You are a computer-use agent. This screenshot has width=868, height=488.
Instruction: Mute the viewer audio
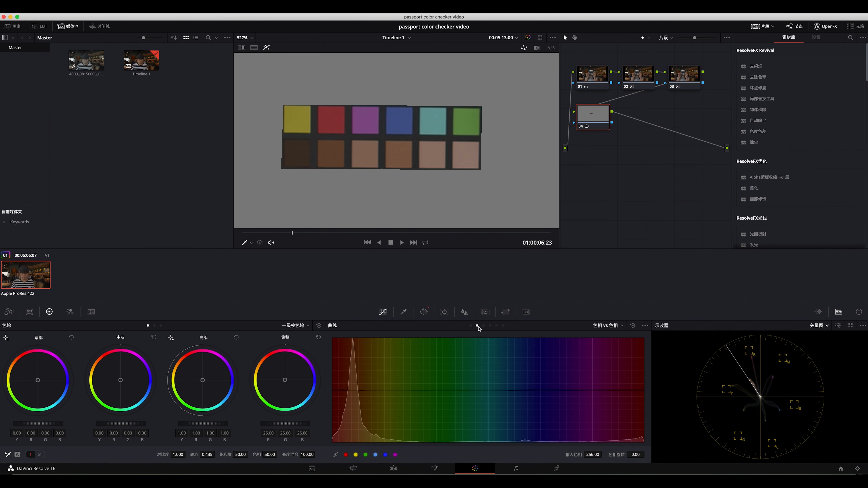pyautogui.click(x=271, y=242)
